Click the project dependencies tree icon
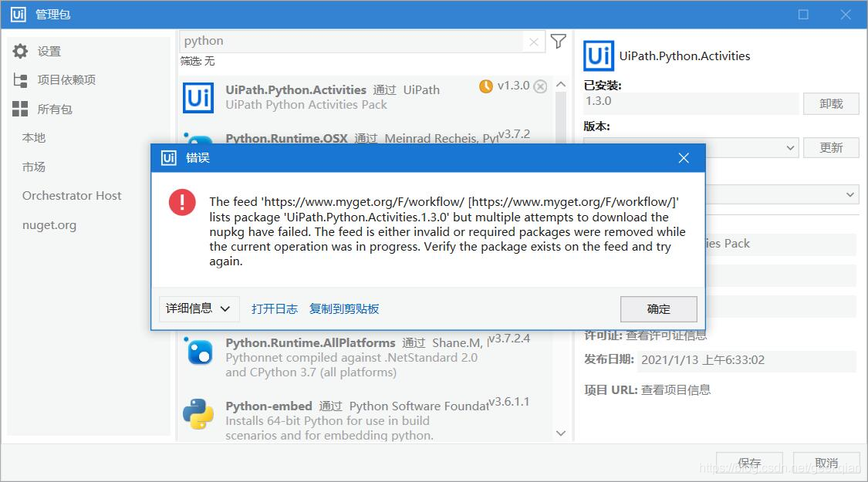Image resolution: width=868 pixels, height=482 pixels. [x=21, y=80]
